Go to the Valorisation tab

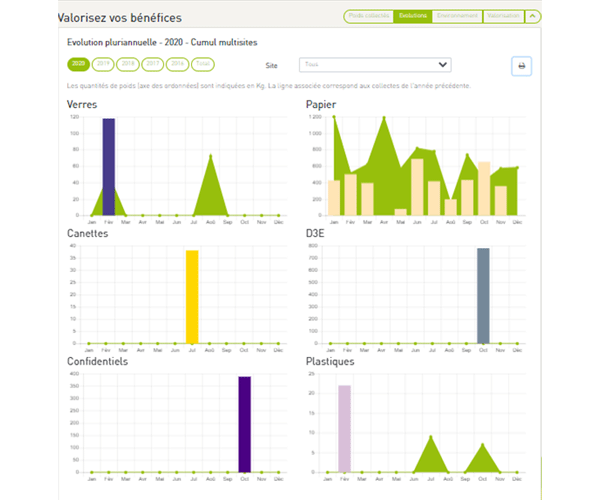503,16
